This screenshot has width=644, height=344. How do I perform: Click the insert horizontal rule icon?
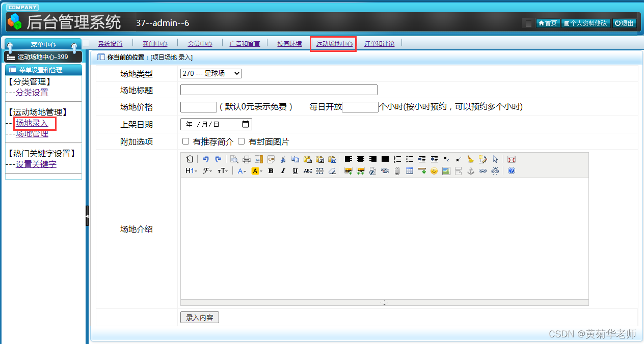click(421, 171)
